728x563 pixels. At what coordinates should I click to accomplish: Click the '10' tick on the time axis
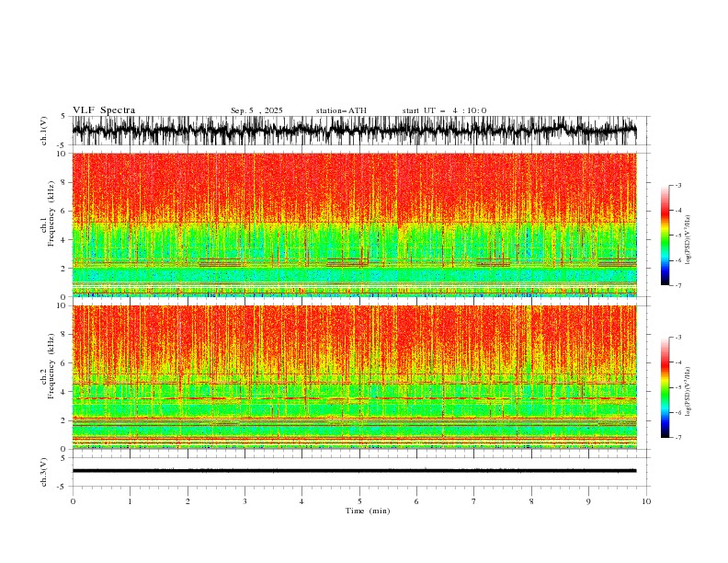point(646,501)
